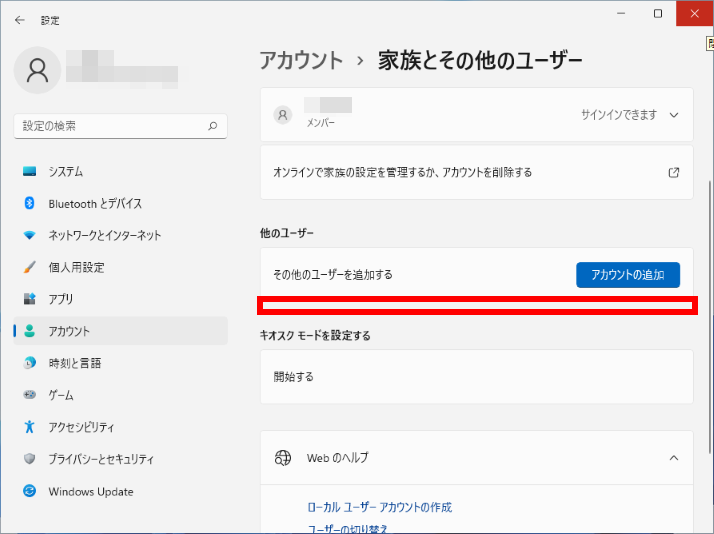The image size is (714, 534).
Task: Click the network Wi-Fi icon in the sidebar
Action: tap(30, 235)
